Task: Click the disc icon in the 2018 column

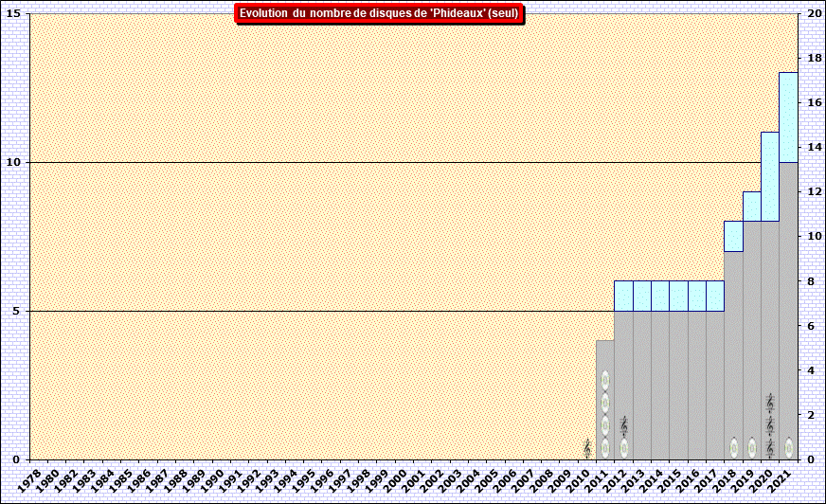Action: point(733,447)
